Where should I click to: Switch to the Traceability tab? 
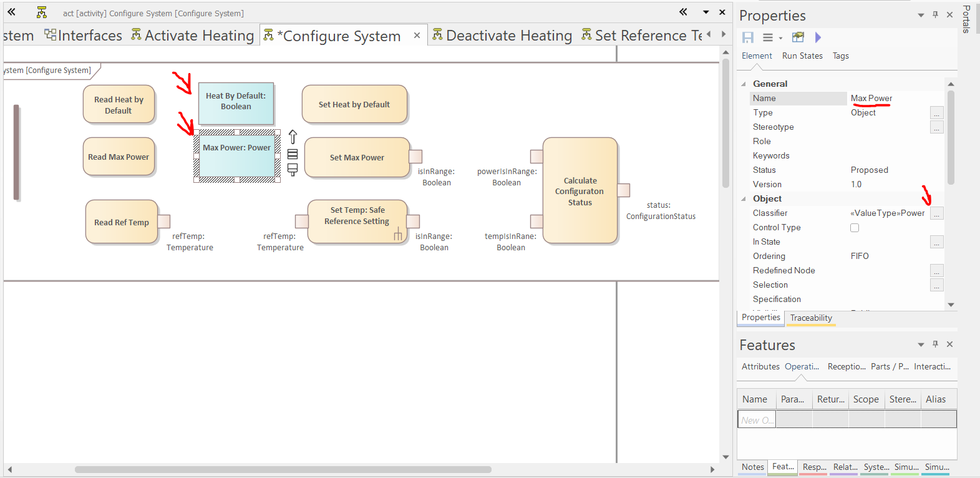pos(811,318)
